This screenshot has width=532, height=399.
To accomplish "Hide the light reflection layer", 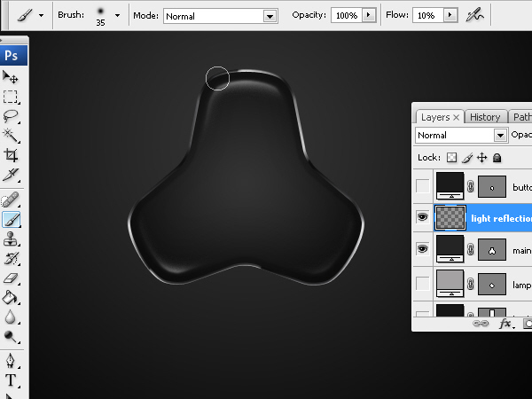I will tap(423, 218).
